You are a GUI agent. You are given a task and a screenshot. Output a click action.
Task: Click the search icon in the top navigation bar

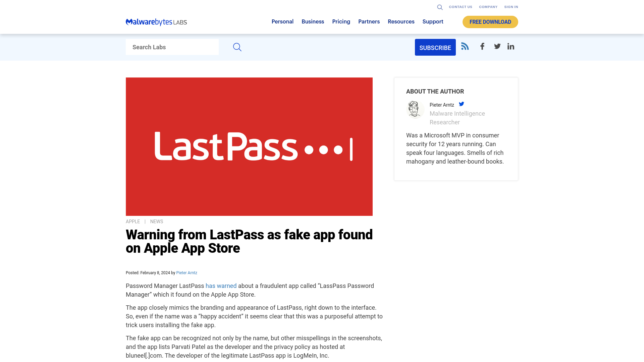click(x=440, y=7)
